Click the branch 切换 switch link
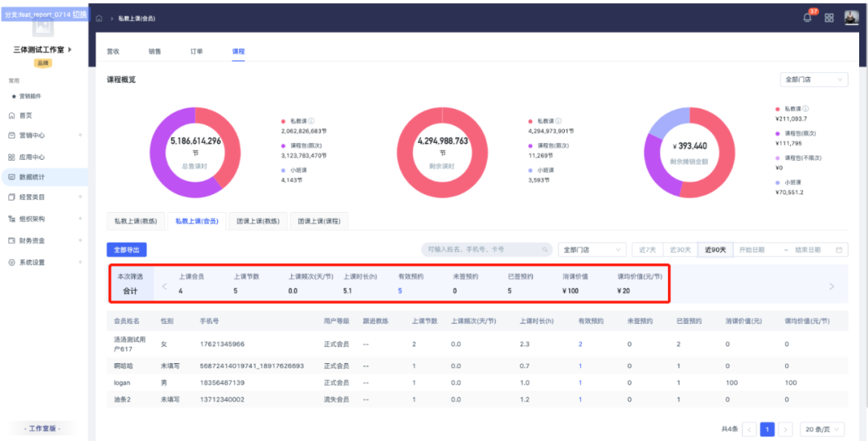The width and height of the screenshot is (868, 441). point(80,14)
